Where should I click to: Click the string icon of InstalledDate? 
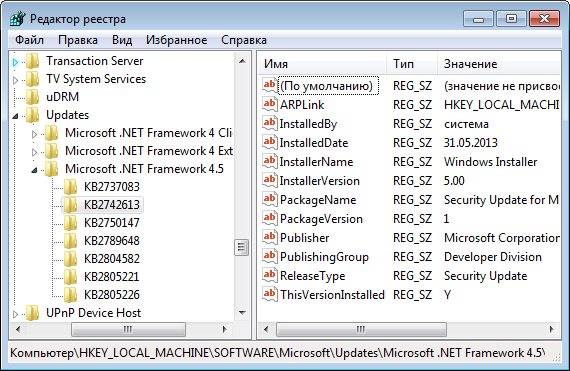point(269,142)
